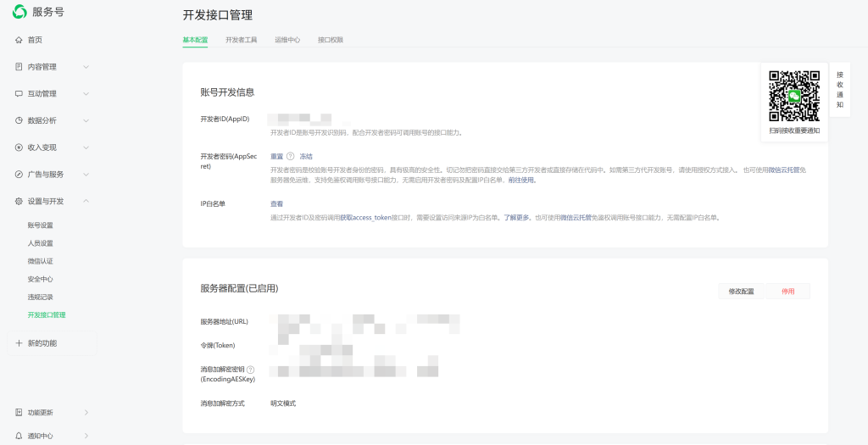Click the 查看 link for IP白名单
868x445 pixels.
click(276, 203)
